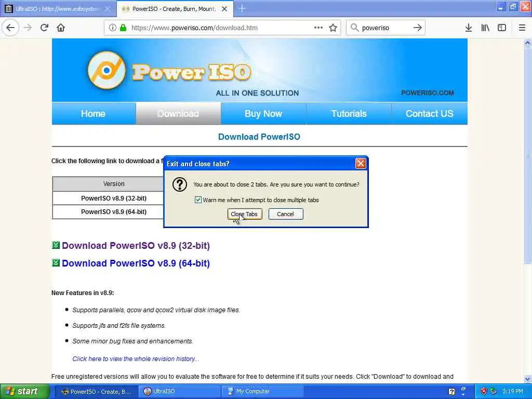Submit search with the arrow button
This screenshot has height=399, width=532.
tap(418, 28)
